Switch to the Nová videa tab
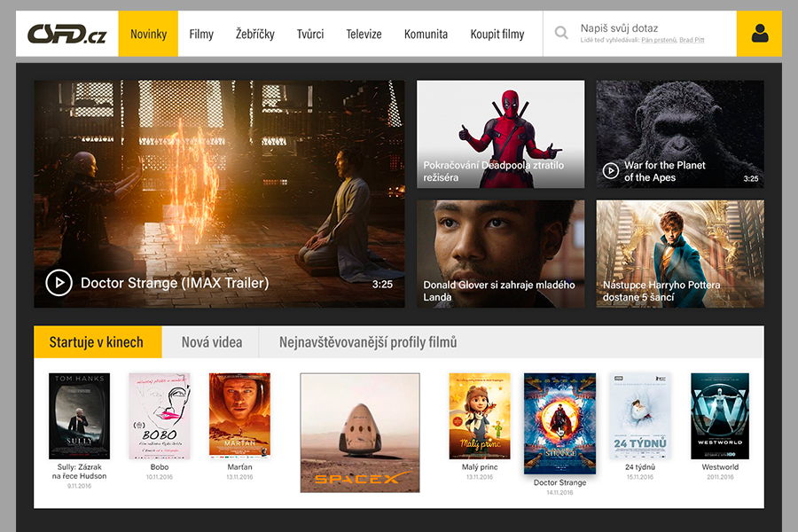Screen dimensions: 798x532 (x=211, y=342)
